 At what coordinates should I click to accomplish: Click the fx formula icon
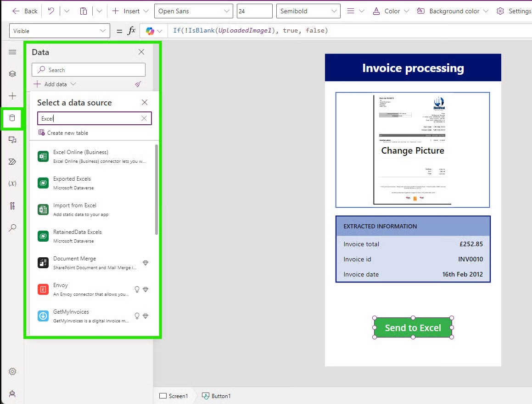coord(131,31)
